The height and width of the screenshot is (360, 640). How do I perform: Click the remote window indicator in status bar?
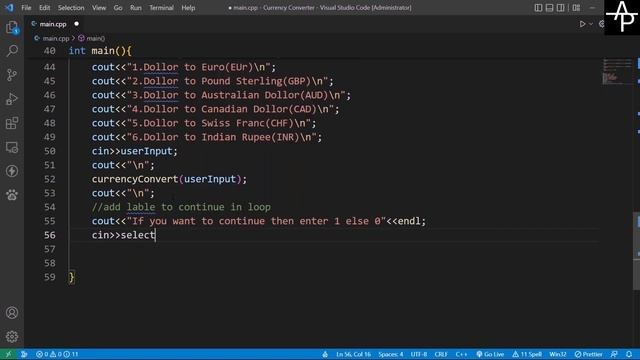coord(8,354)
